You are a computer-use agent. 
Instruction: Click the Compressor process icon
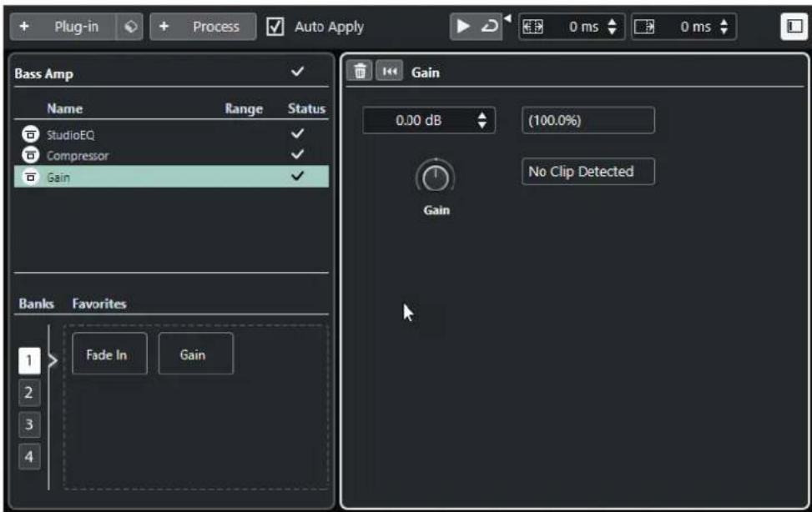31,155
